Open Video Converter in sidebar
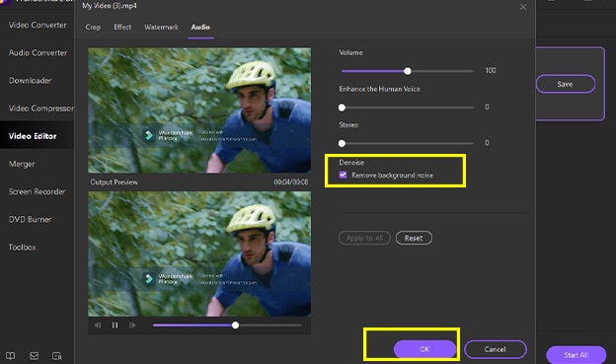The width and height of the screenshot is (616, 364). (38, 25)
